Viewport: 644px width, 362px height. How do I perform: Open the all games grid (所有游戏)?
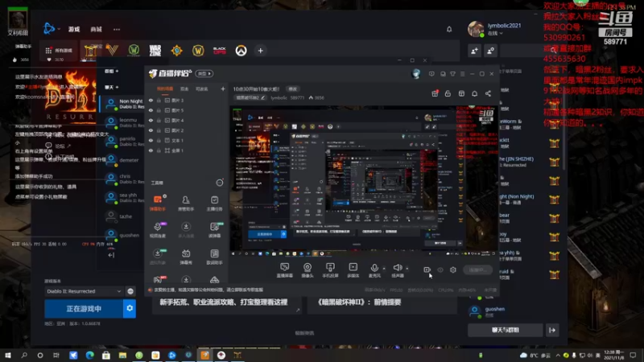coord(58,51)
